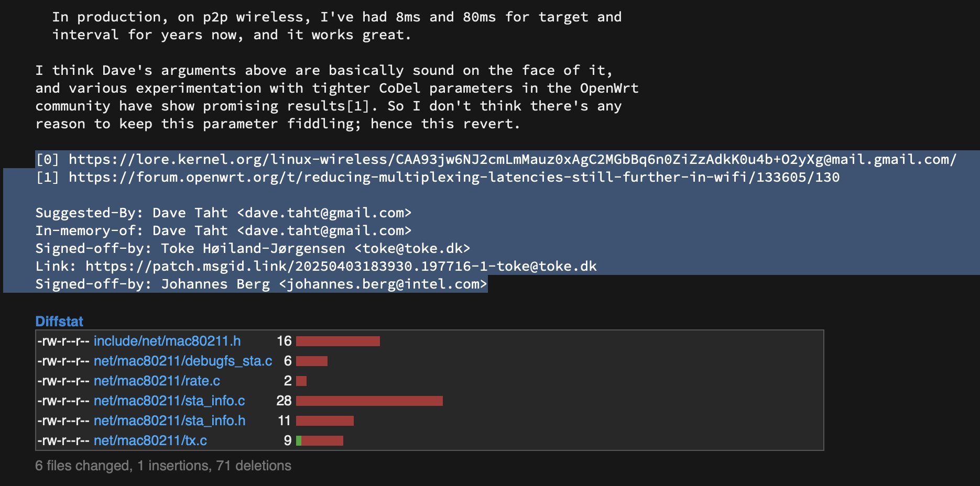Viewport: 980px width, 486px height.
Task: Click the green insertion bar for tx.c
Action: point(299,441)
